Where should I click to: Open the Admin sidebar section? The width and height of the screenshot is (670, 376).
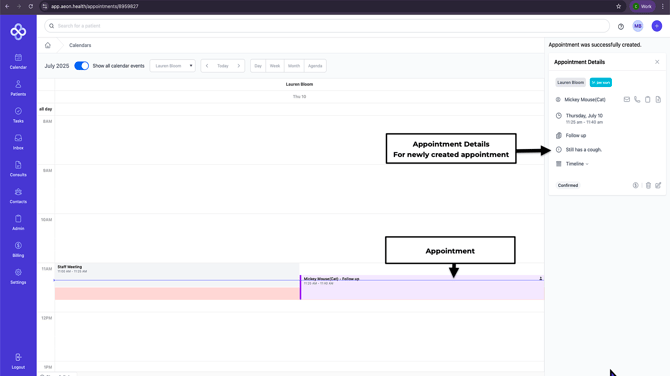[18, 223]
